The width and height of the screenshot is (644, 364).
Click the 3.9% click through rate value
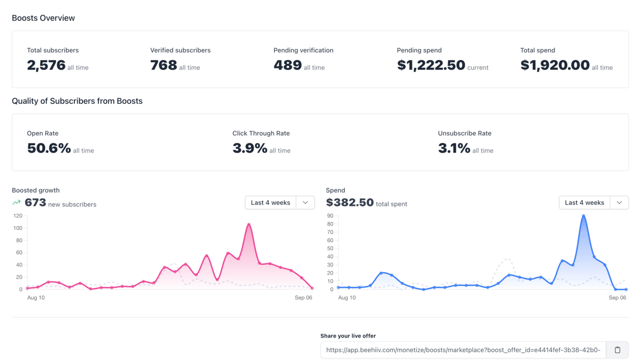(x=250, y=148)
